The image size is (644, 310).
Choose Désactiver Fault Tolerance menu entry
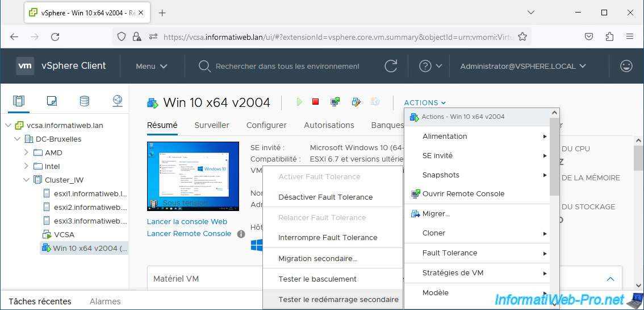tap(325, 197)
